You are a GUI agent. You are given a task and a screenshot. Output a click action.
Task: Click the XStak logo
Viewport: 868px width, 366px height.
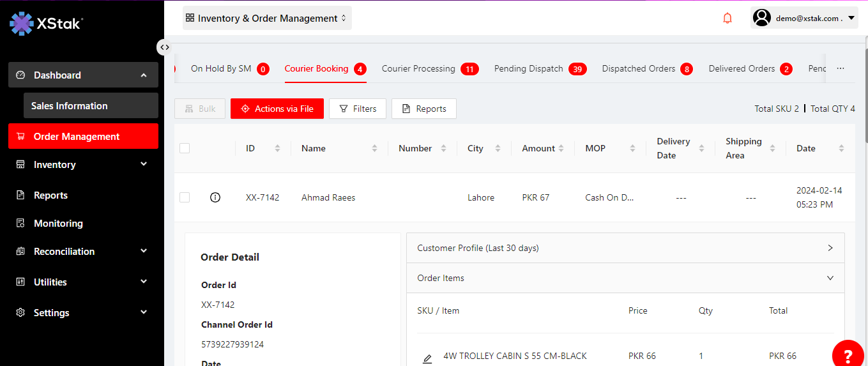coord(46,24)
